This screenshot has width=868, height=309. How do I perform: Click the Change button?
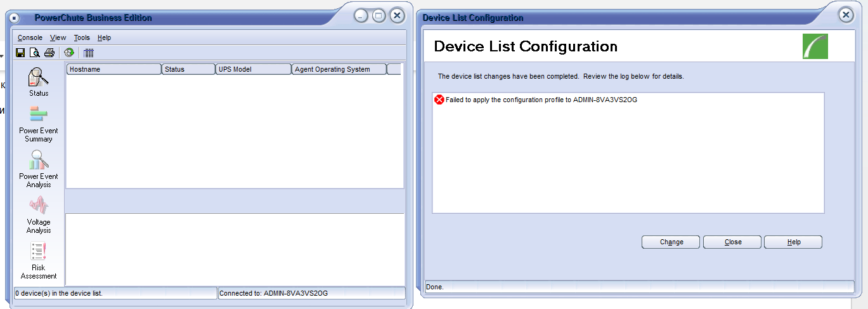pos(671,242)
